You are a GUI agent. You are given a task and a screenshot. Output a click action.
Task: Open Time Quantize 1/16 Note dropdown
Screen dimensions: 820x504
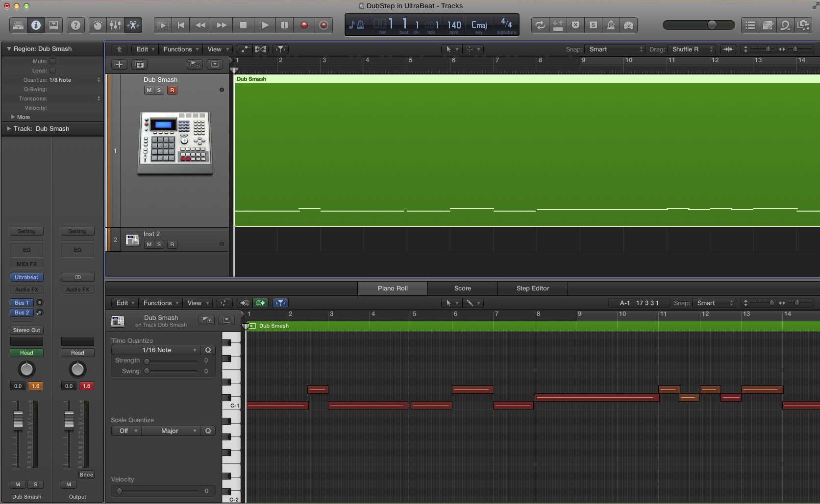[x=155, y=350]
